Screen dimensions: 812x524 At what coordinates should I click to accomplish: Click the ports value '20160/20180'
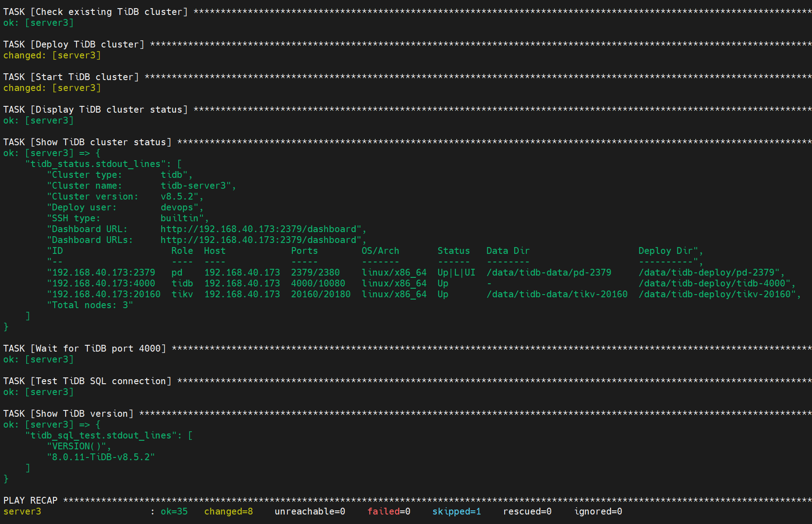(321, 294)
